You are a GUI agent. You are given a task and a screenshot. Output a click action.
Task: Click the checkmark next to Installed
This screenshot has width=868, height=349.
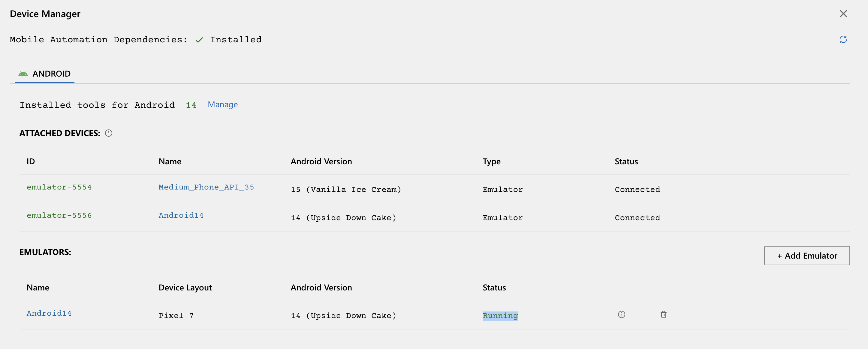(x=199, y=39)
